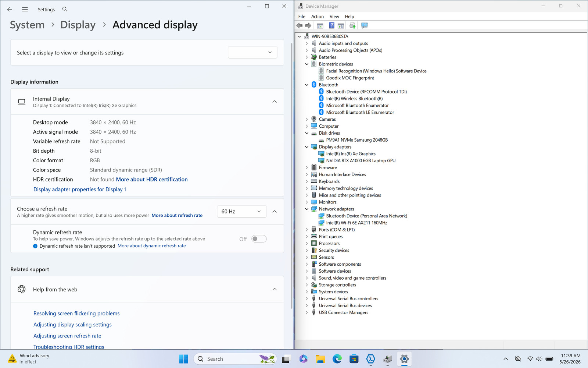
Task: Open Resolving screen flickering problems link
Action: (x=76, y=314)
